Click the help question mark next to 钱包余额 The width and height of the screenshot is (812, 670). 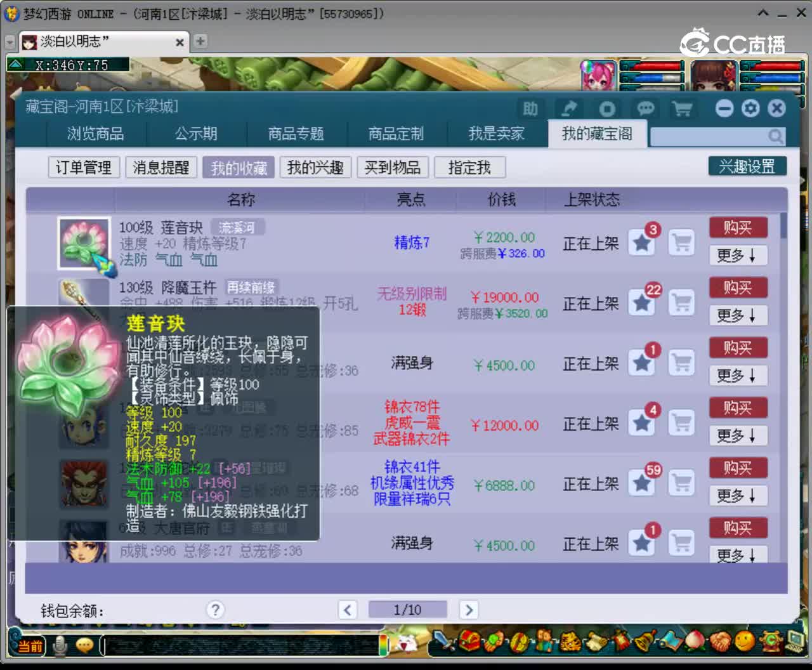click(x=216, y=610)
